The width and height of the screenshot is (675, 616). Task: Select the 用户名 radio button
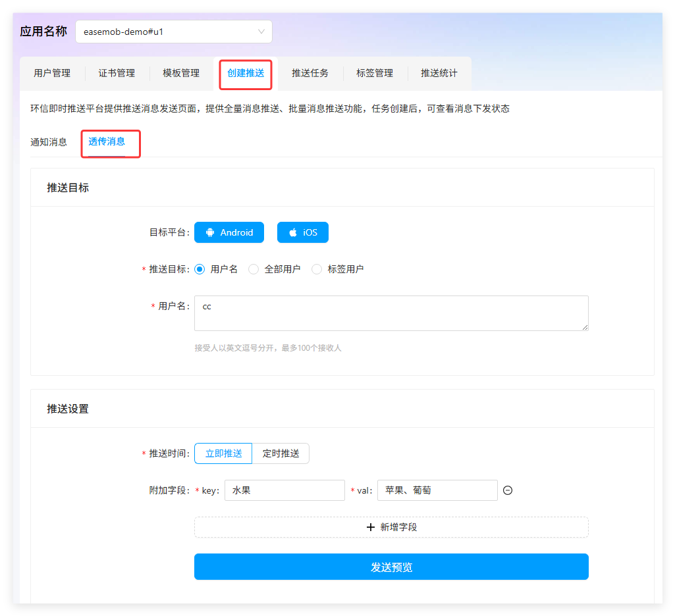200,269
